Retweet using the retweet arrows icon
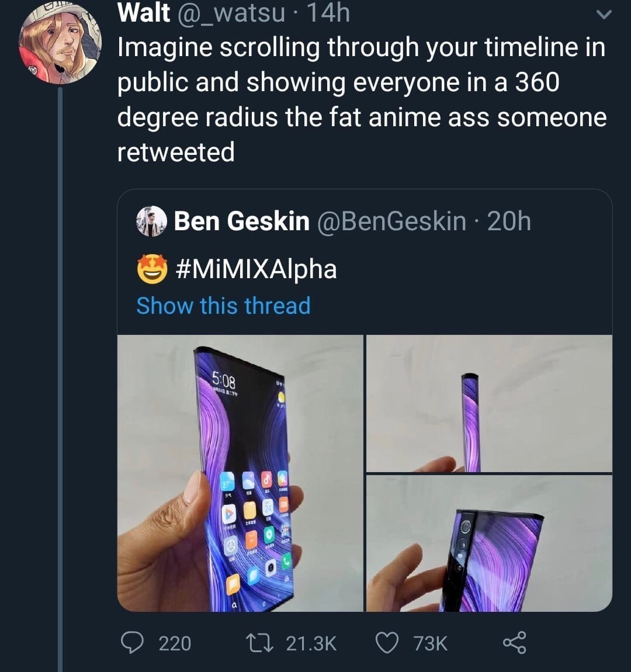The width and height of the screenshot is (631, 672). pos(259,643)
